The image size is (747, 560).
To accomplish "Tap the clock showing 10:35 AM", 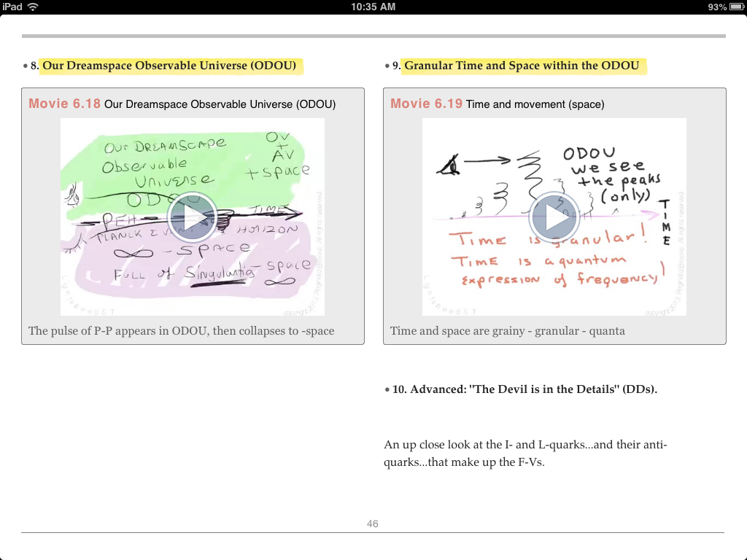I will [373, 7].
